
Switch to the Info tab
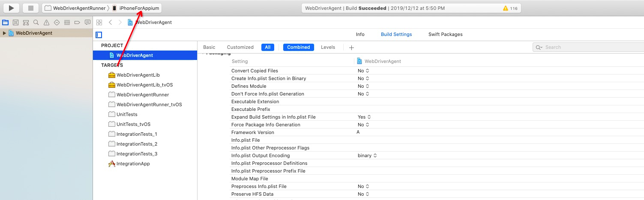coord(360,34)
